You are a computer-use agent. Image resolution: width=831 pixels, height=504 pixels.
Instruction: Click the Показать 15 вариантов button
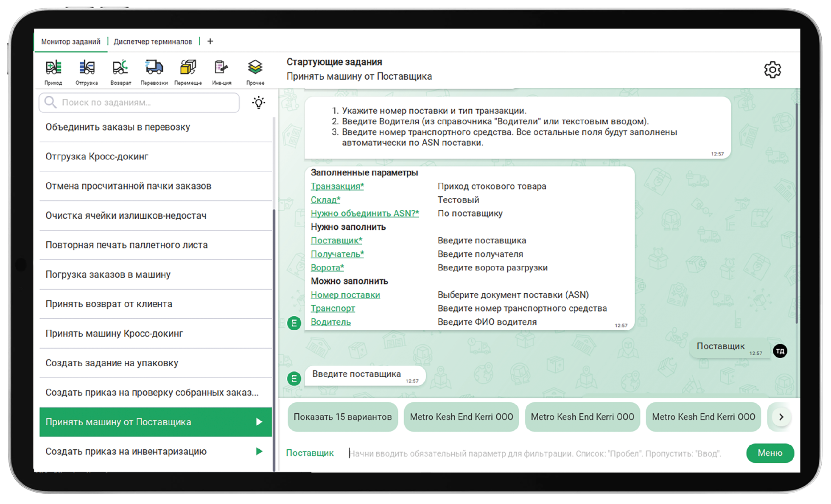coord(343,417)
